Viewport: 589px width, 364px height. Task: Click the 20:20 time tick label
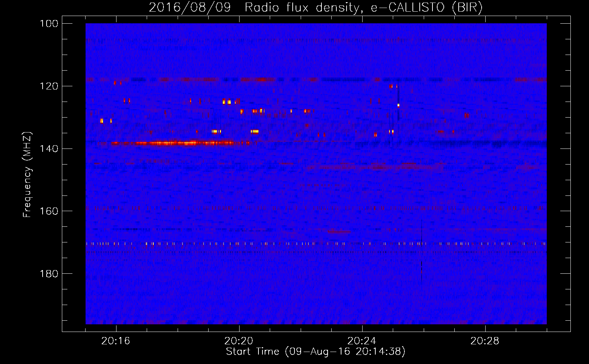pos(239,341)
